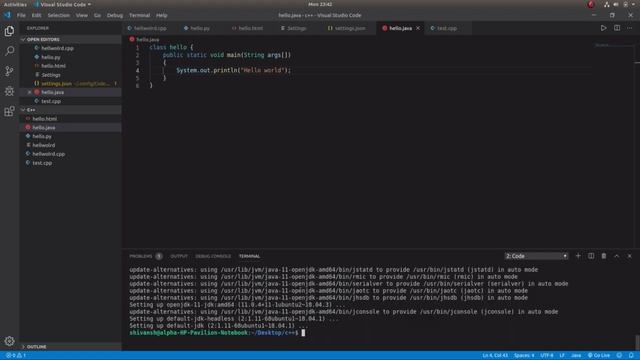Screen dimensions: 640x360
Task: Change language mode via Java status item
Action: click(576, 356)
